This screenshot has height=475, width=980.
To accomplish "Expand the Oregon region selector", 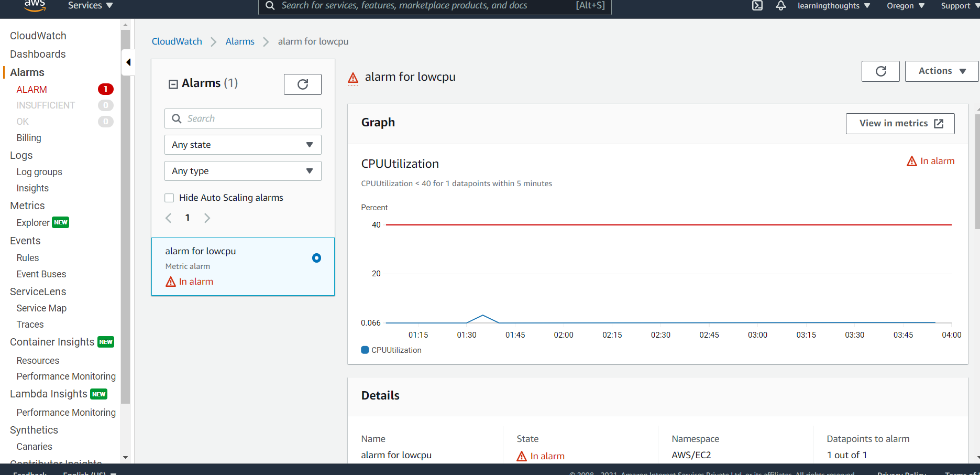I will click(905, 6).
